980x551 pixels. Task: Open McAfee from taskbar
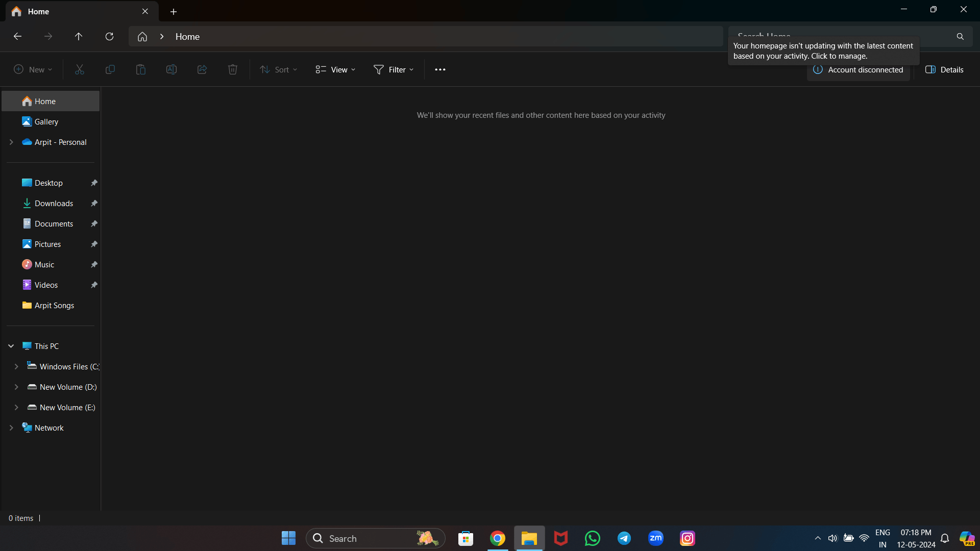tap(561, 538)
